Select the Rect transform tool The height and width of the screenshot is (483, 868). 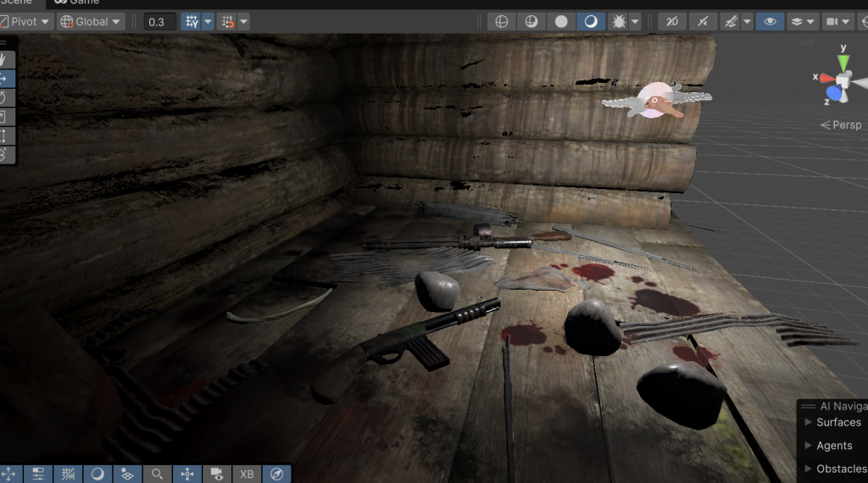pyautogui.click(x=4, y=136)
